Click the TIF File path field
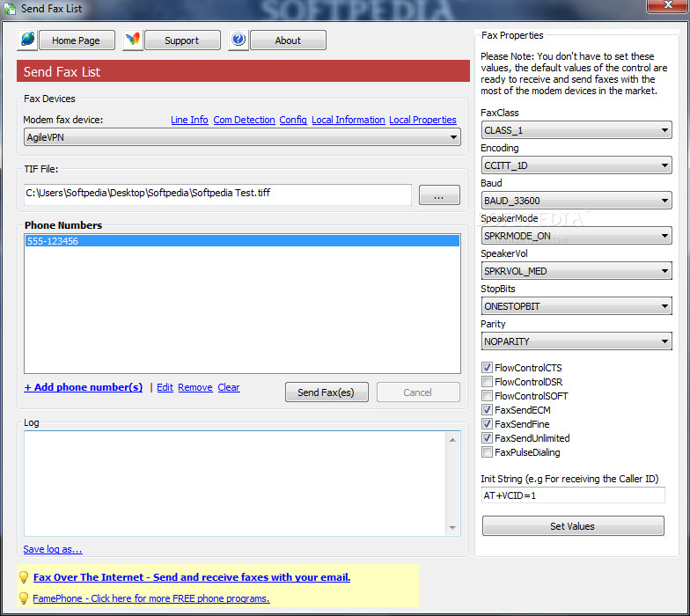This screenshot has height=616, width=690. click(x=218, y=194)
